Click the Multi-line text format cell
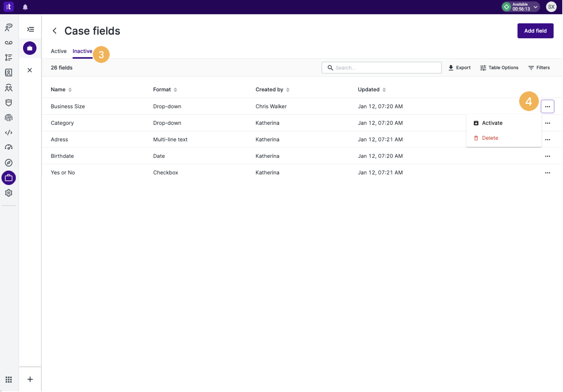This screenshot has width=563, height=392. pos(170,140)
